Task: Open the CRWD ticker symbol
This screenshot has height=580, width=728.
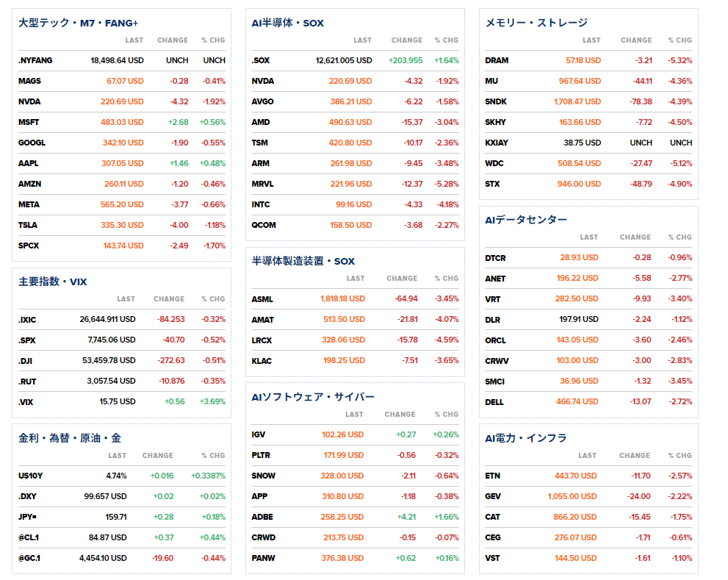Action: click(264, 537)
